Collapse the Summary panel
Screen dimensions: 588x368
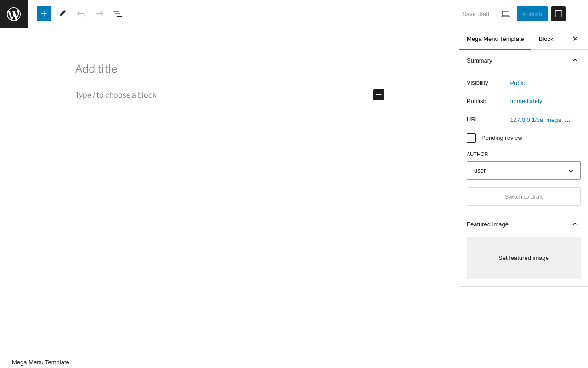tap(524, 60)
